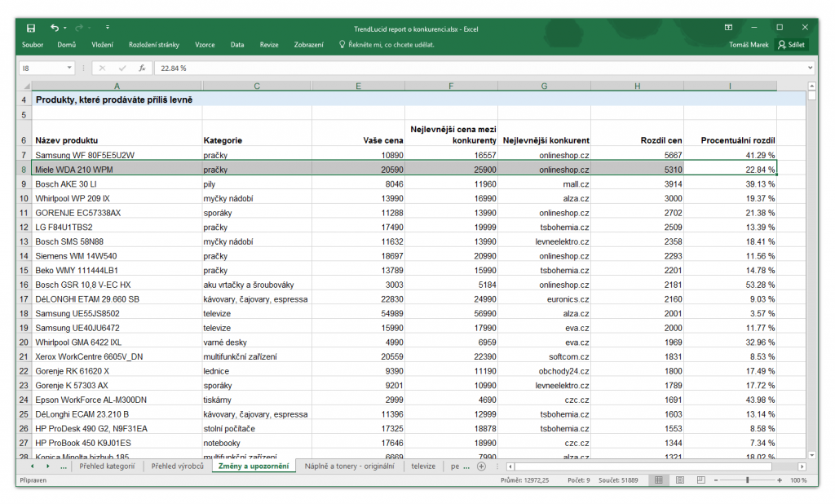Click the Select All corner triangle
This screenshot has width=835, height=504.
[25, 86]
